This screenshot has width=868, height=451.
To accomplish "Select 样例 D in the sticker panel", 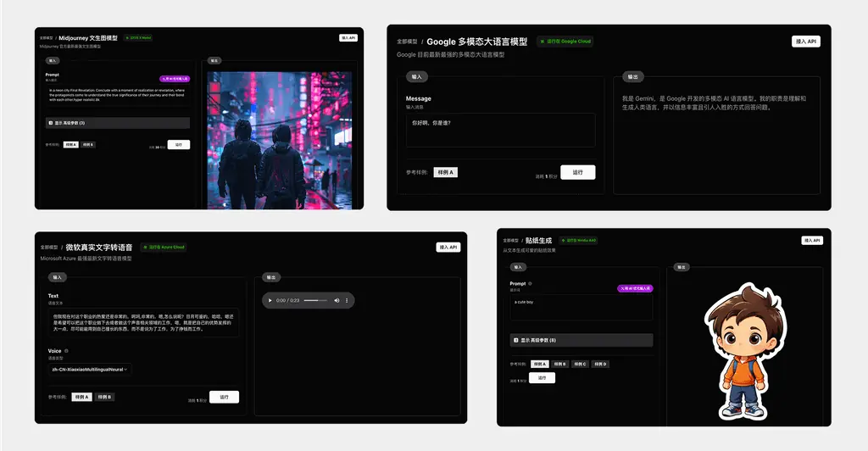I will pos(600,365).
